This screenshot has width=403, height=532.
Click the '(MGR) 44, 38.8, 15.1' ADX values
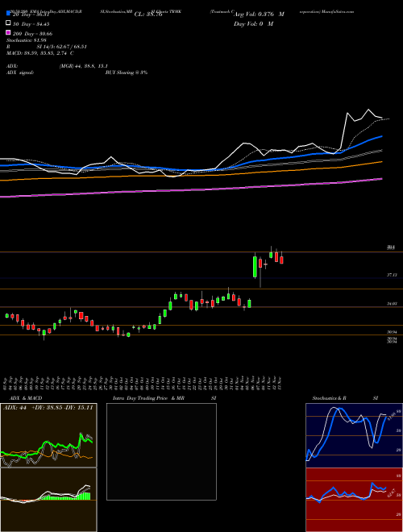pos(84,66)
